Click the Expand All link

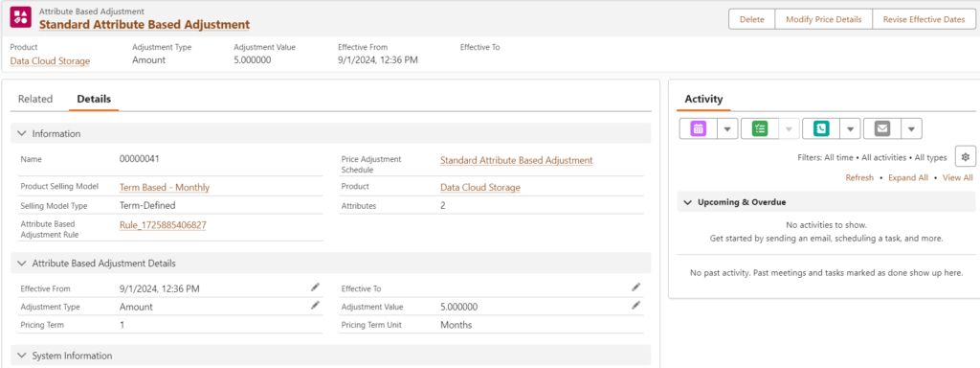[908, 177]
